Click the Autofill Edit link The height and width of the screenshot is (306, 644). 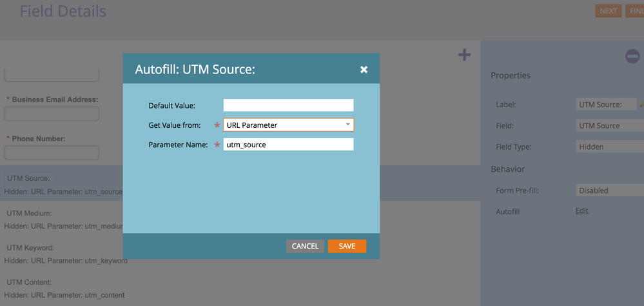tap(581, 211)
